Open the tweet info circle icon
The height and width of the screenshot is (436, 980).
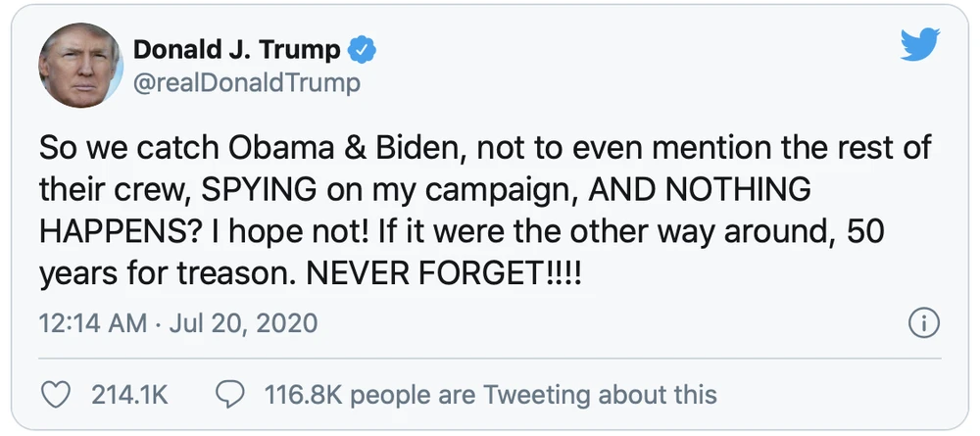coord(924,322)
